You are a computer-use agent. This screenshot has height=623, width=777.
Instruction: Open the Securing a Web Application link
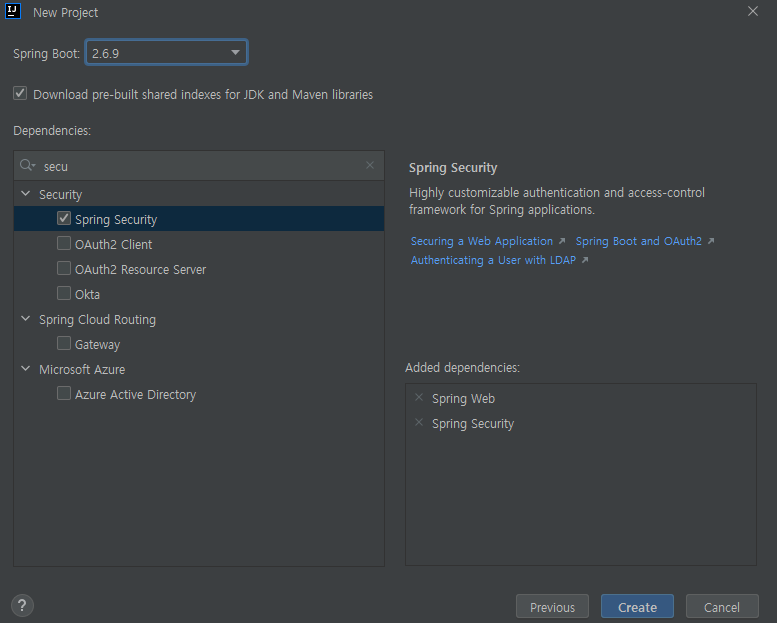point(482,241)
